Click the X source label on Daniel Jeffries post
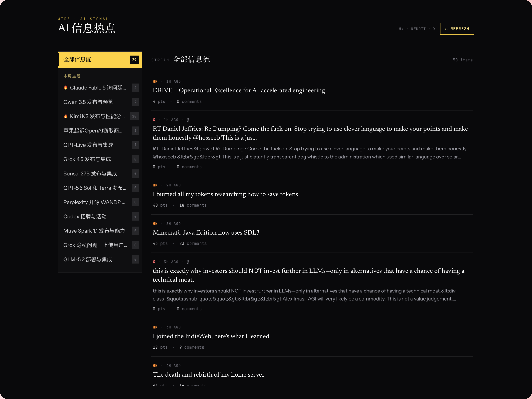The image size is (532, 399). pyautogui.click(x=154, y=120)
